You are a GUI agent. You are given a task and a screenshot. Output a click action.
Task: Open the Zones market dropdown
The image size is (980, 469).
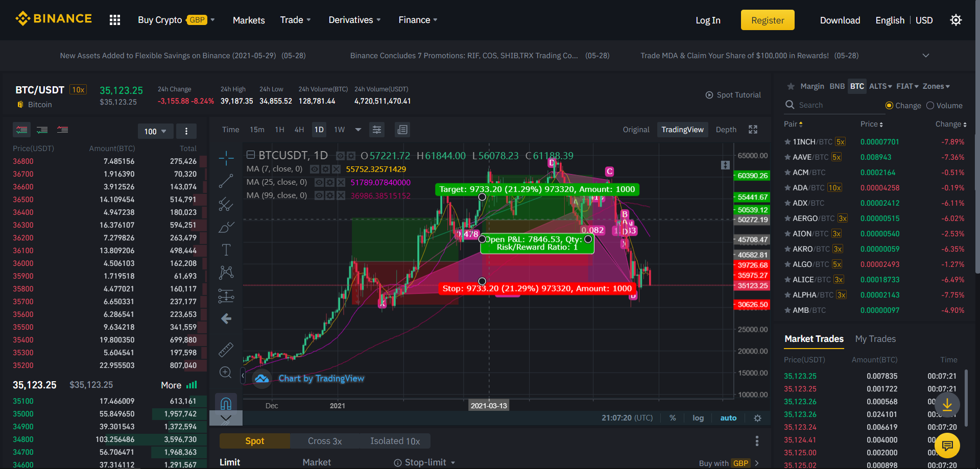[937, 86]
